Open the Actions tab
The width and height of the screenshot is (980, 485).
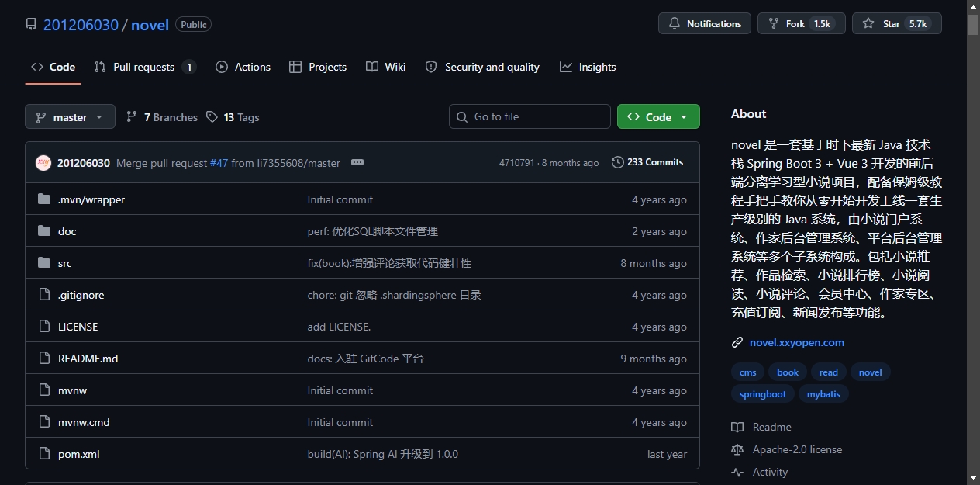[243, 67]
